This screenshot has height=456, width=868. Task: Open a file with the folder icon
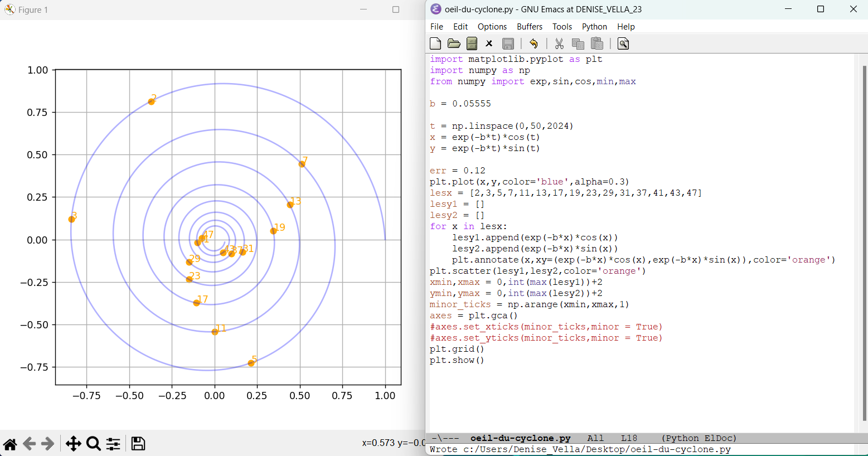tap(454, 43)
